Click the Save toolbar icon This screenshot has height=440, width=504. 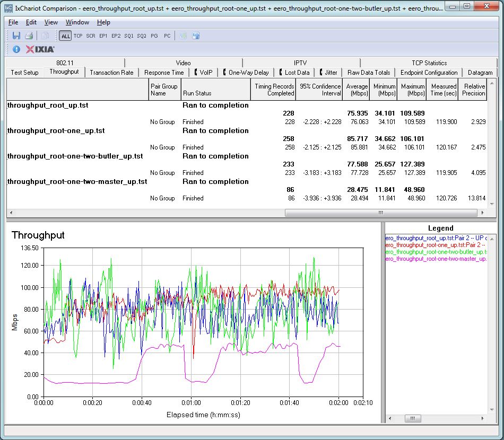pyautogui.click(x=16, y=36)
